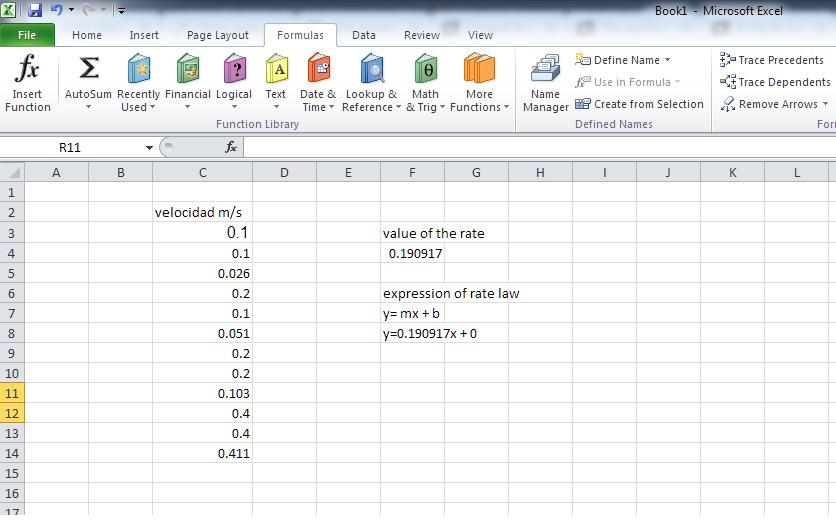Save workbook with the floppy disk icon
The height and width of the screenshot is (530, 836).
tap(35, 10)
